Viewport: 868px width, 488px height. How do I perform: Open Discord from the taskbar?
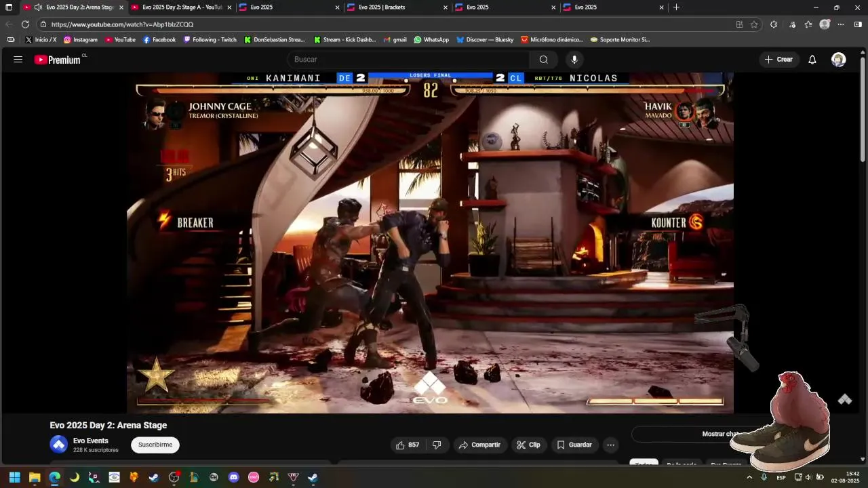(x=234, y=477)
